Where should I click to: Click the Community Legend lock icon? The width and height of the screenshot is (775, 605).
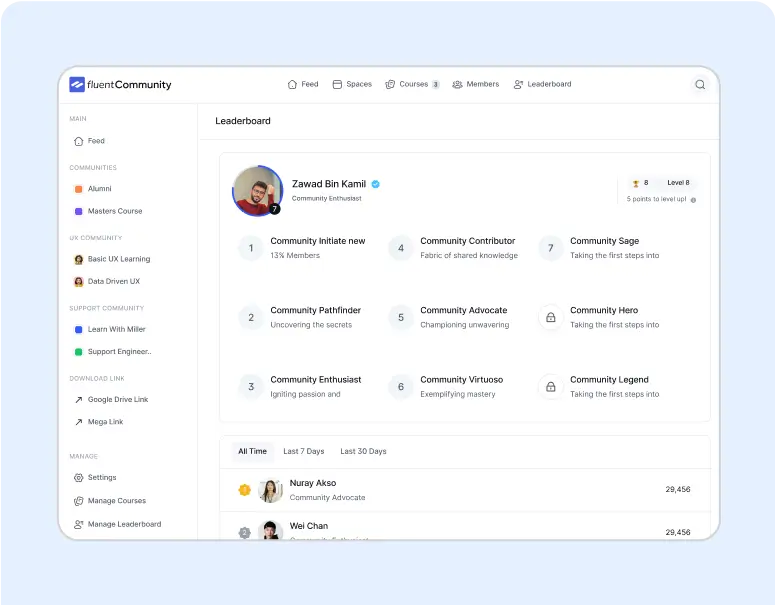(550, 387)
